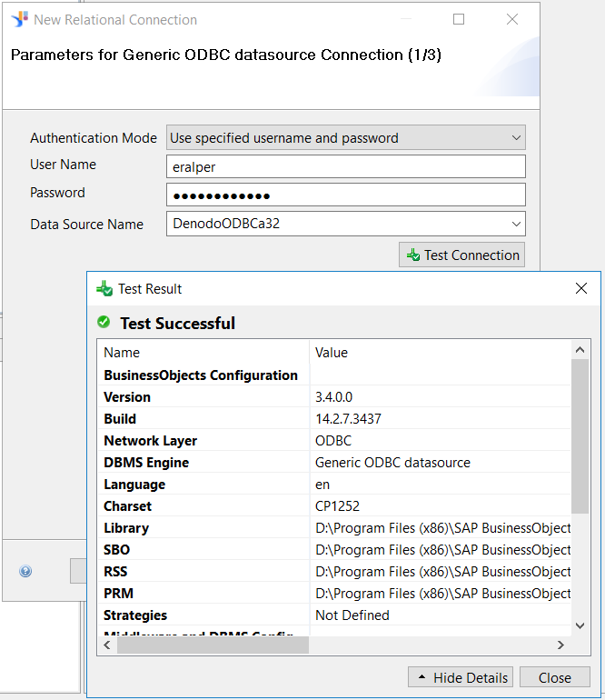This screenshot has width=605, height=700.
Task: Click the Hide Details button
Action: [461, 677]
